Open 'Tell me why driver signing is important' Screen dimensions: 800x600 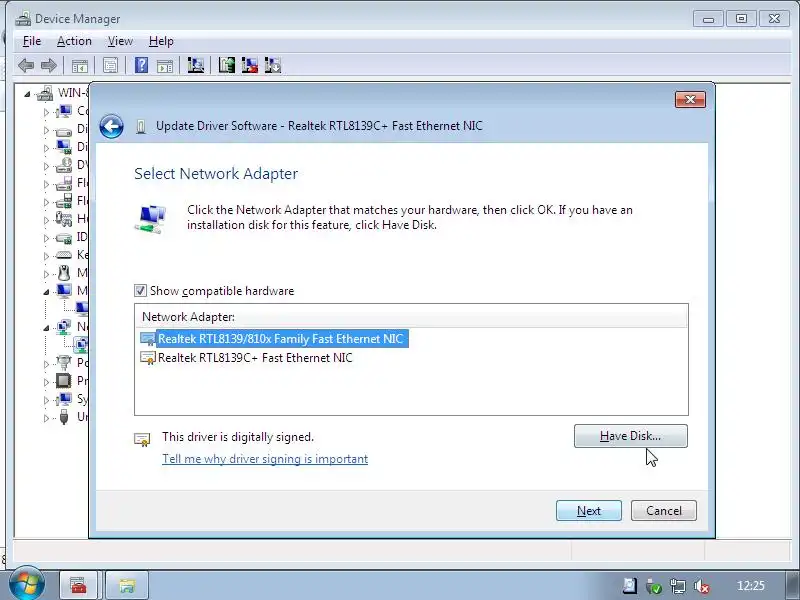265,459
